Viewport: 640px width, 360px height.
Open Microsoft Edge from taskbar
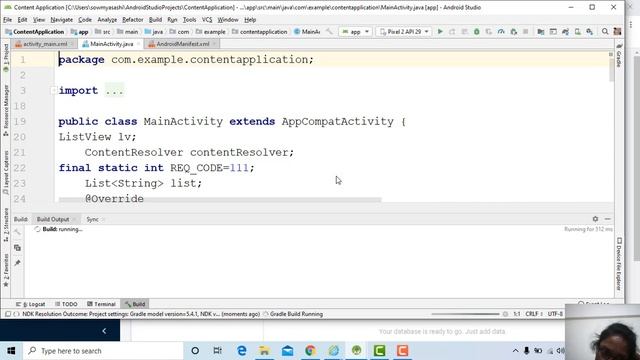tap(242, 351)
